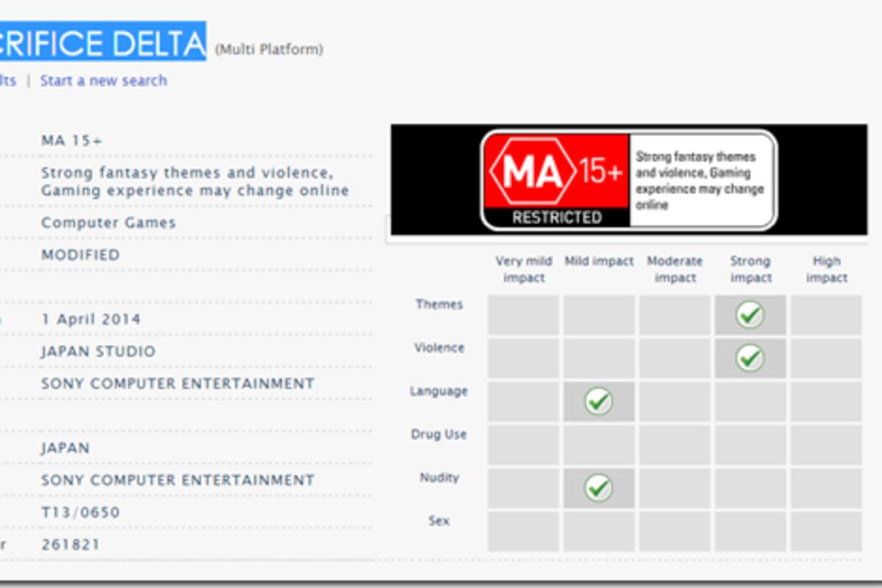
Task: Click the Themes strong impact checkmark
Action: (x=750, y=315)
